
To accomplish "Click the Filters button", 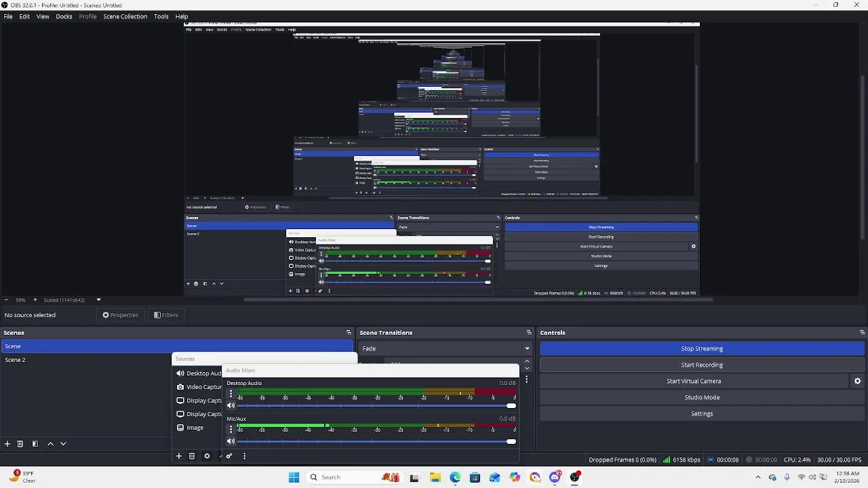I will coord(165,315).
